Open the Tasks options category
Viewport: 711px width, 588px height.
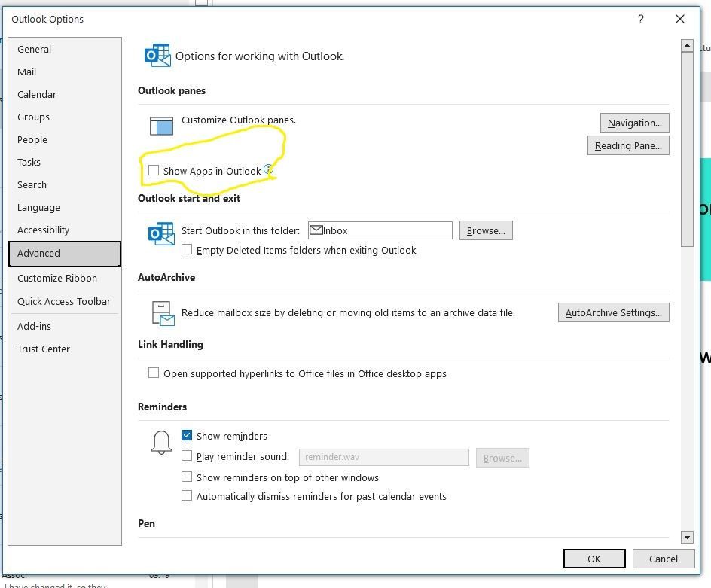[65, 163]
